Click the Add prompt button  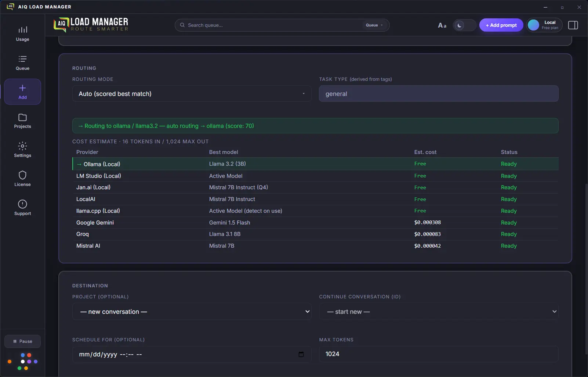coord(501,25)
